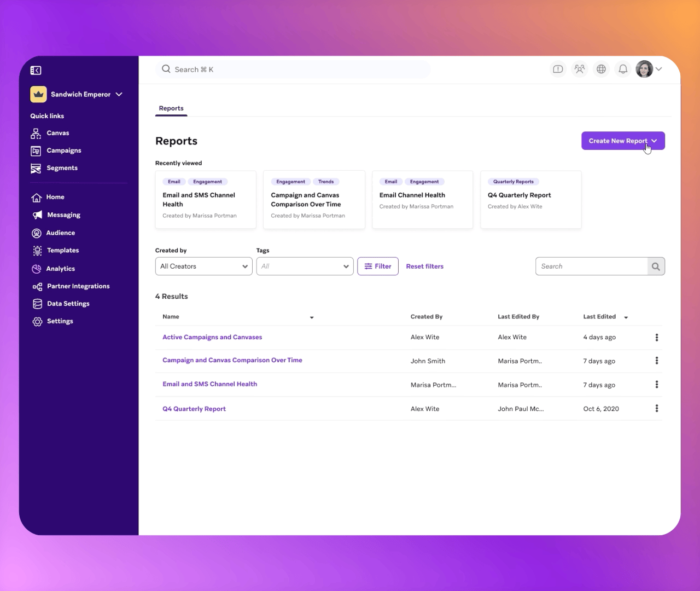700x591 pixels.
Task: Click the Partner Integrations icon
Action: pyautogui.click(x=37, y=286)
